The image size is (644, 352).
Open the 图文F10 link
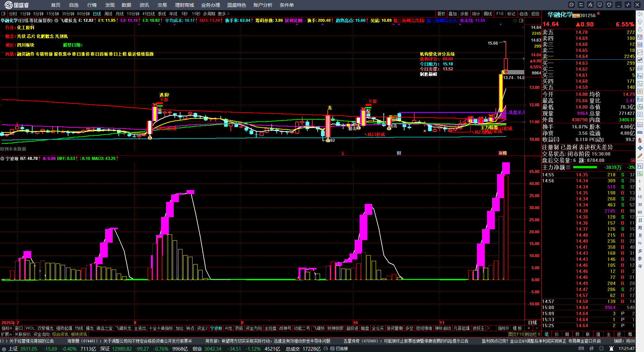point(516,334)
